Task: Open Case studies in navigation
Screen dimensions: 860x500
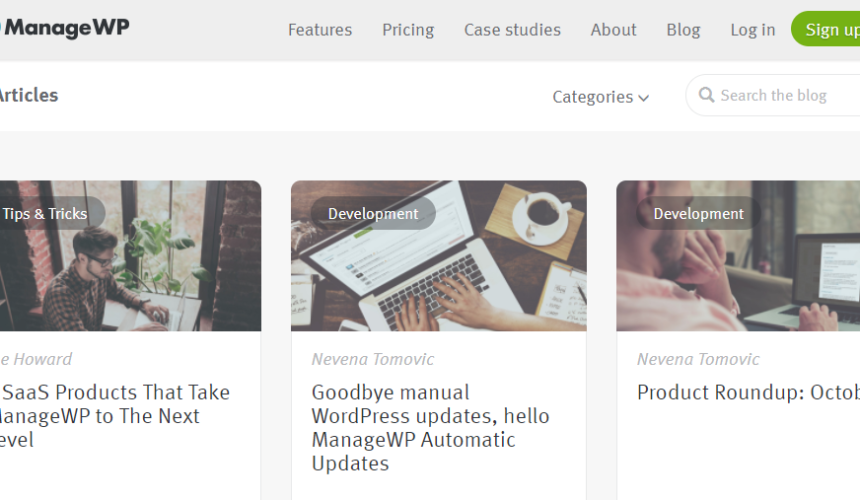Action: click(x=512, y=30)
